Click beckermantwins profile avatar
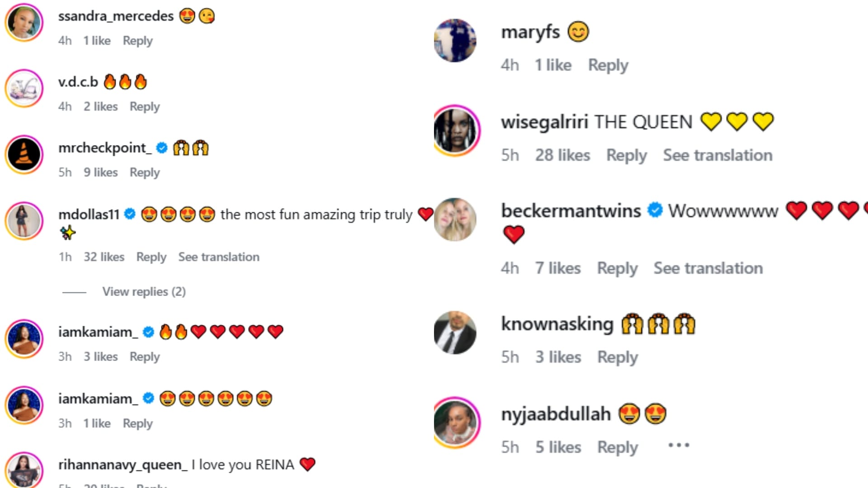868x488 pixels. (455, 220)
